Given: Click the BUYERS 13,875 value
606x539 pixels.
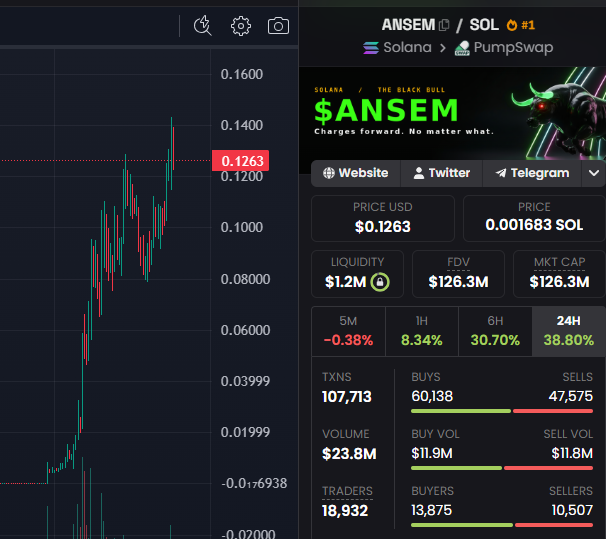Looking at the screenshot, I should (x=431, y=510).
